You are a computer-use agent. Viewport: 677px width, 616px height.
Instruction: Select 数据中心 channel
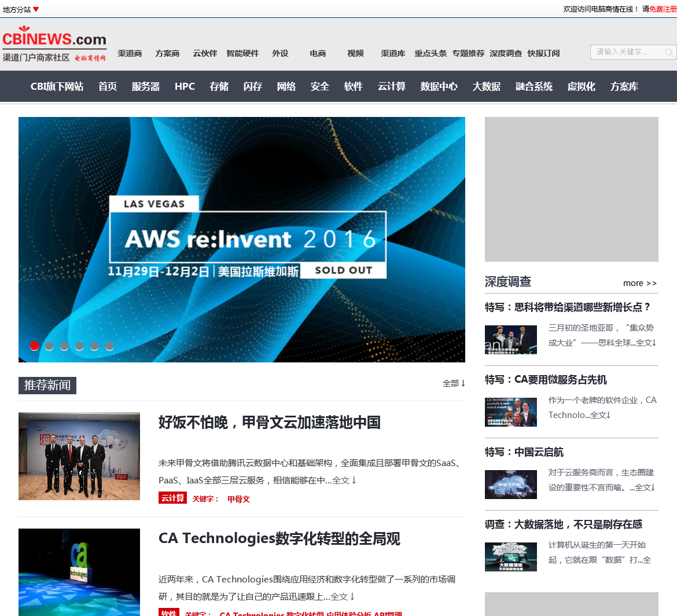point(439,86)
